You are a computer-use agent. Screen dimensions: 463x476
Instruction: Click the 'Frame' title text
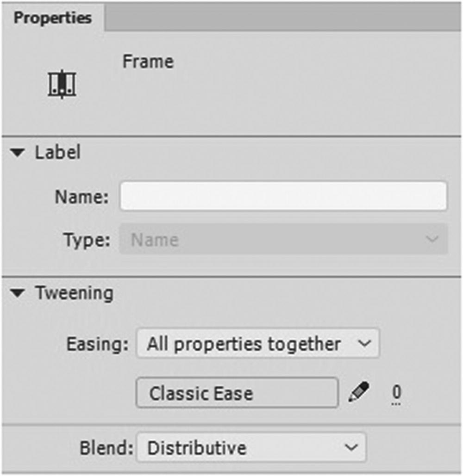148,62
